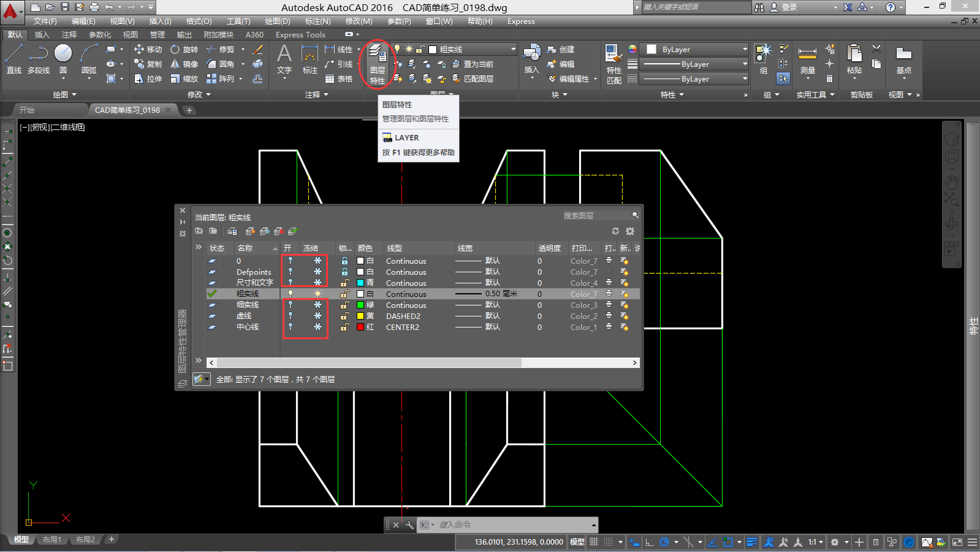
Task: Open settings gear in layer manager
Action: pos(630,231)
